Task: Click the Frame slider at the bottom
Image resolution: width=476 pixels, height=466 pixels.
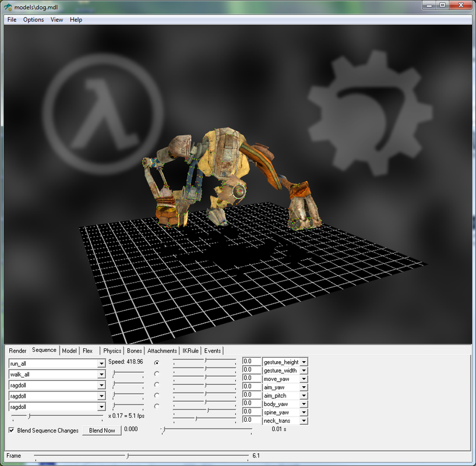Action: pyautogui.click(x=142, y=456)
